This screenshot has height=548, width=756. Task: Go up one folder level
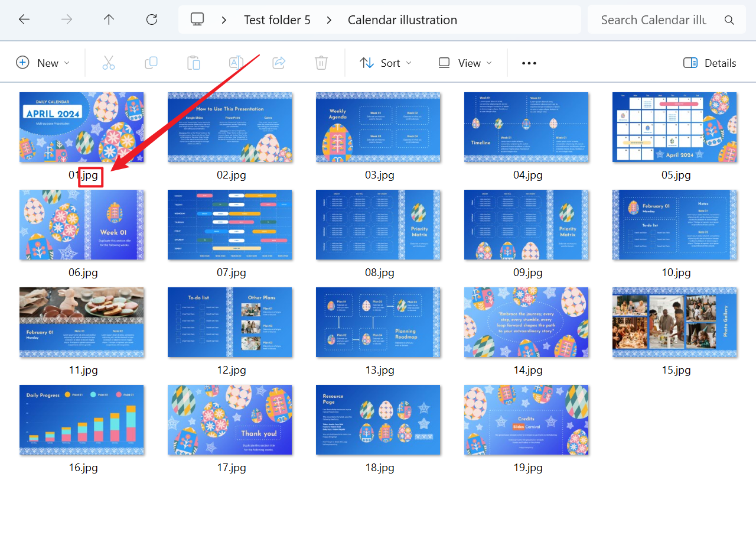pyautogui.click(x=109, y=20)
